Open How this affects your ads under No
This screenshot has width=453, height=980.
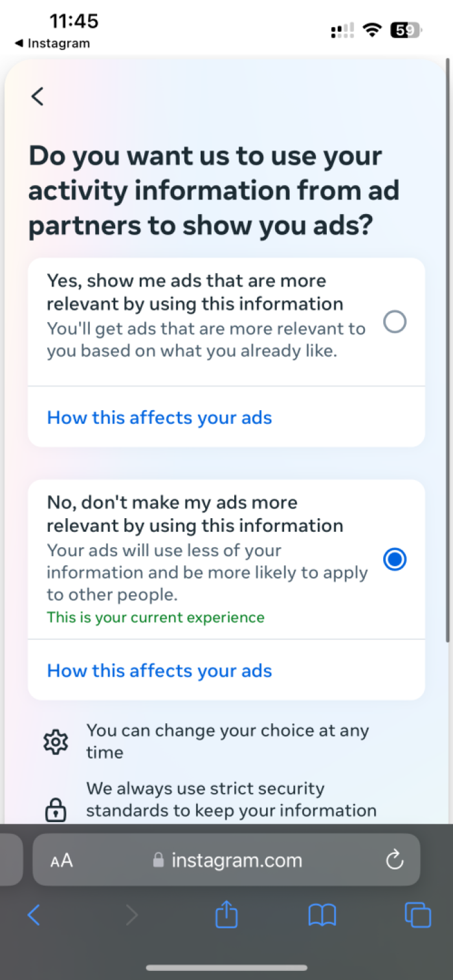[159, 671]
